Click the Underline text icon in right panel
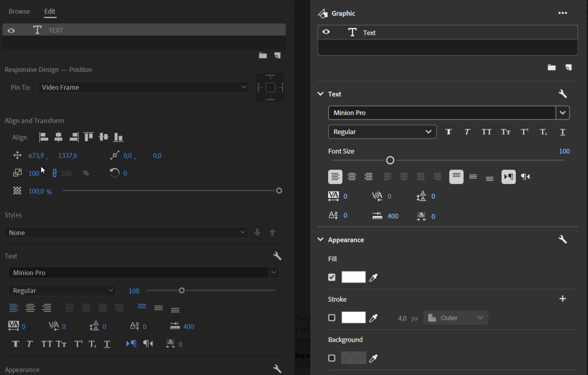The width and height of the screenshot is (588, 375). point(562,132)
